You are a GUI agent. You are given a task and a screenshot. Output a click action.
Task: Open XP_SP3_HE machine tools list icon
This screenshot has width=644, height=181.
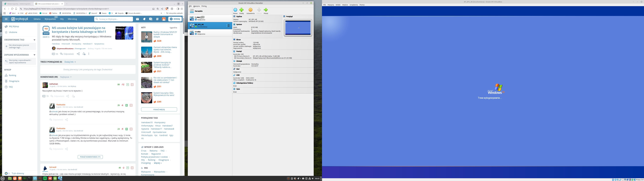pyautogui.click(x=228, y=26)
